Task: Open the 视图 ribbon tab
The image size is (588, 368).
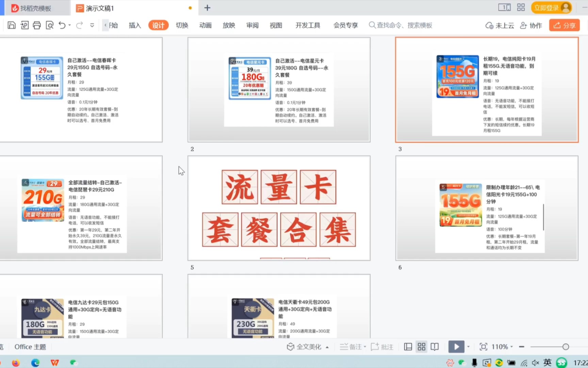Action: tap(276, 25)
